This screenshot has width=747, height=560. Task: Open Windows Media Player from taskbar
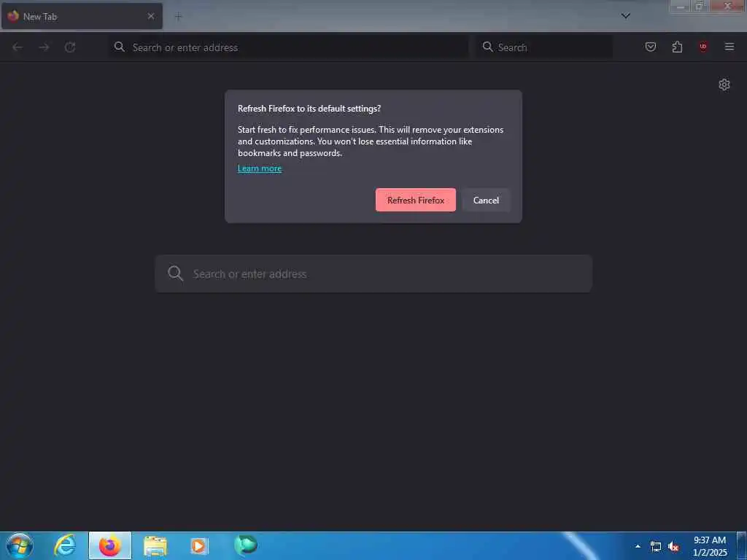(x=199, y=545)
